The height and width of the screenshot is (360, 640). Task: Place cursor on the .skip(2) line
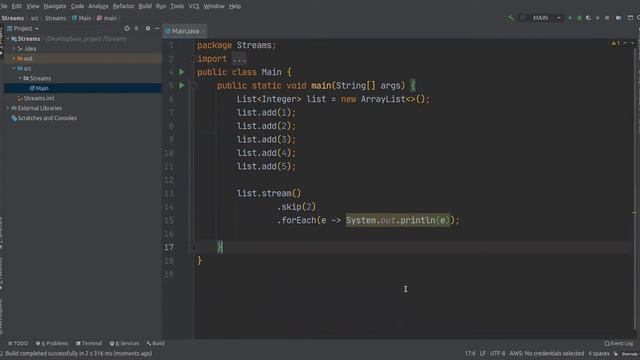(x=296, y=207)
